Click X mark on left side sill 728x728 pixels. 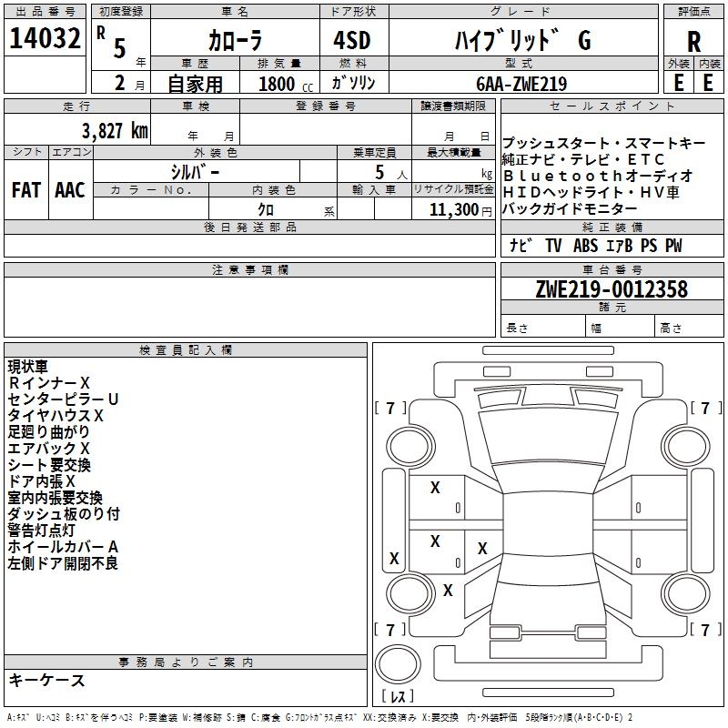(x=394, y=558)
